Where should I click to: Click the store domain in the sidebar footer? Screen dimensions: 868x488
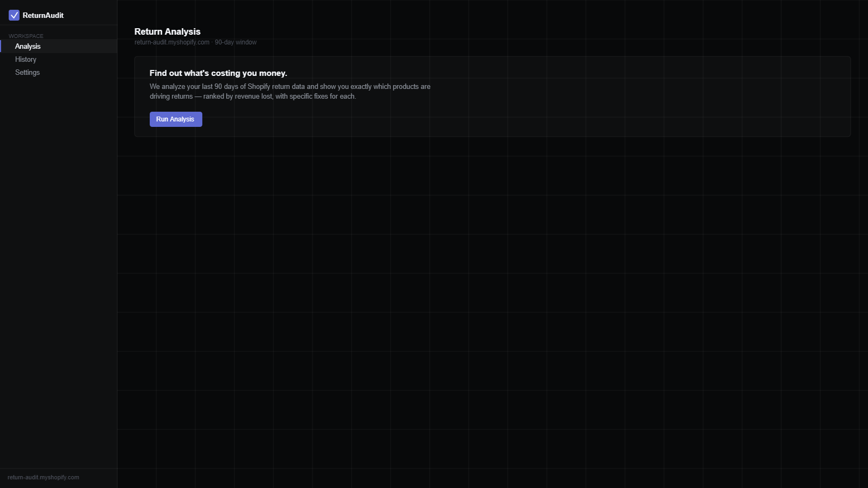click(43, 477)
